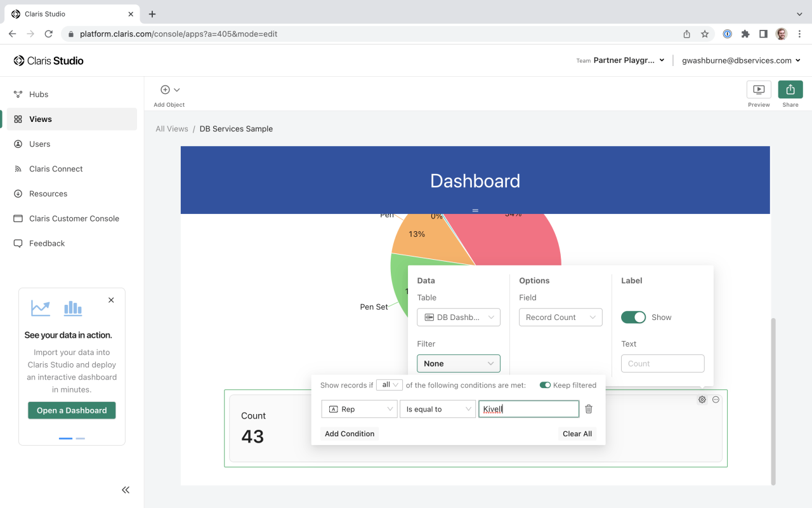Open Chrome menu three dots
The height and width of the screenshot is (508, 812).
pos(799,34)
